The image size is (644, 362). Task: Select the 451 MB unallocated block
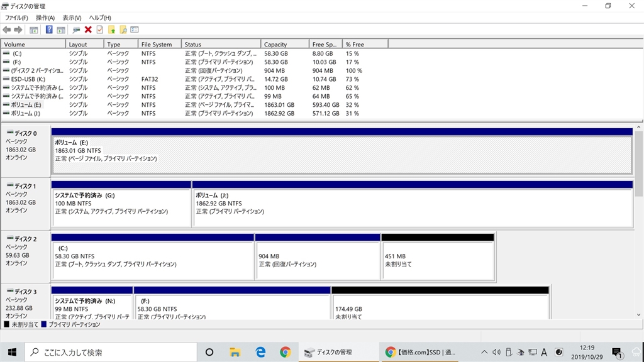tap(438, 261)
